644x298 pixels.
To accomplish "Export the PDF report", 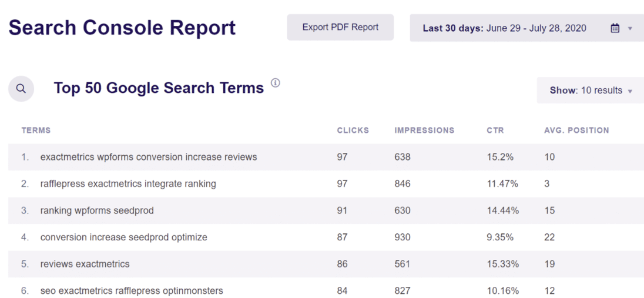I will pos(340,28).
